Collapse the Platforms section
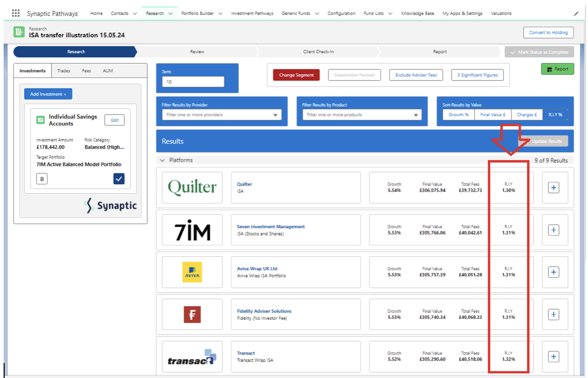588x378 pixels. pyautogui.click(x=162, y=161)
